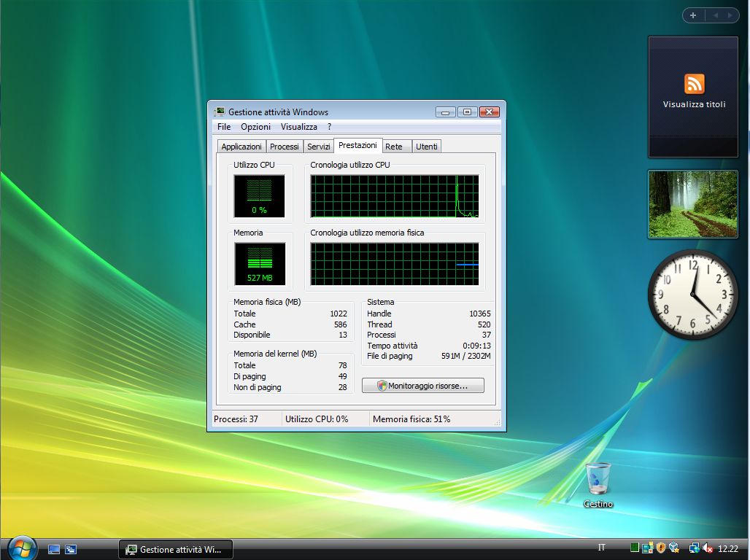Click Show Desktop quick launch icon
The image size is (750, 560).
tap(54, 550)
